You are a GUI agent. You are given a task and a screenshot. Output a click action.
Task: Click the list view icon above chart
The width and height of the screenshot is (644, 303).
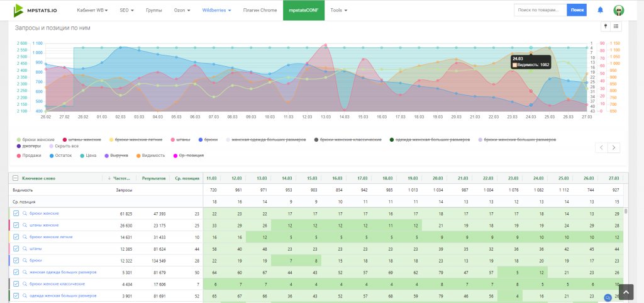pyautogui.click(x=616, y=26)
